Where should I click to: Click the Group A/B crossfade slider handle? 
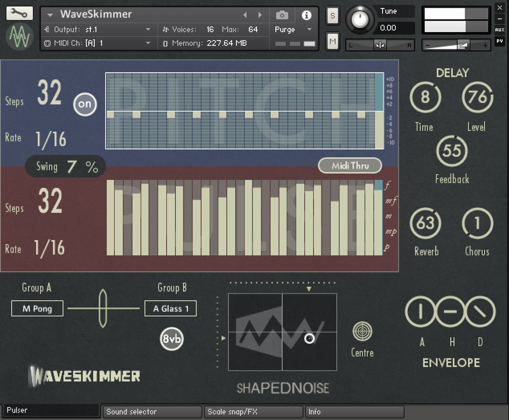click(x=103, y=308)
